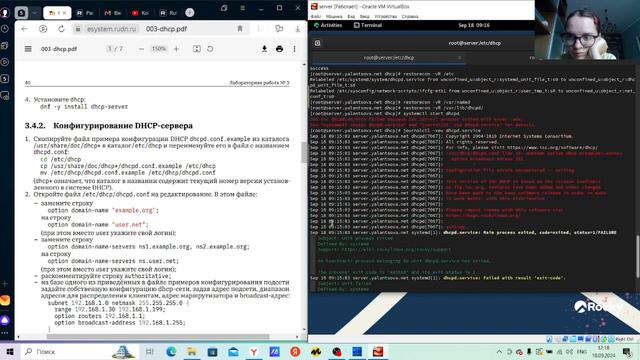Open Справка menu in VirtualBox

tap(410, 17)
